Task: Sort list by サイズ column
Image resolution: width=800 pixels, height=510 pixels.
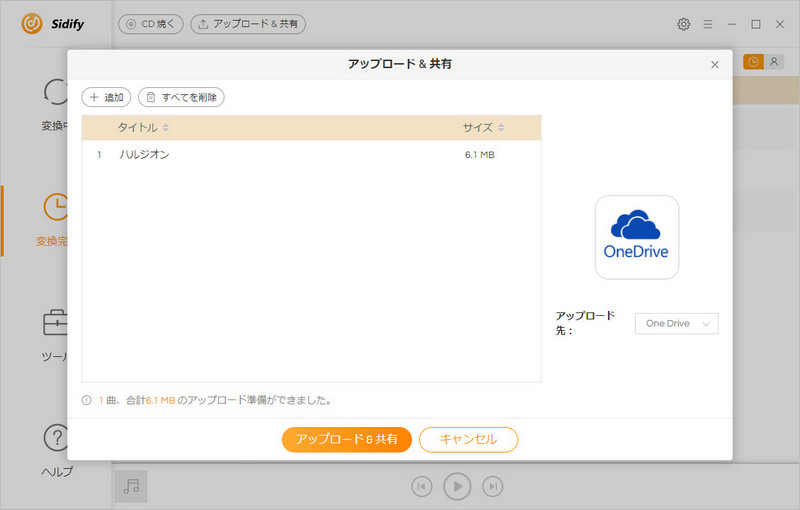Action: [483, 128]
